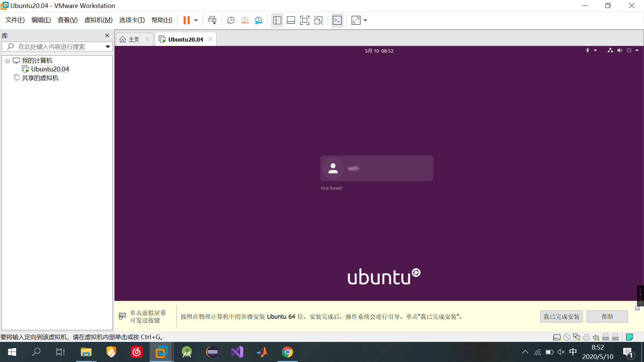
Task: Toggle the library panel visibility
Action: (277, 20)
